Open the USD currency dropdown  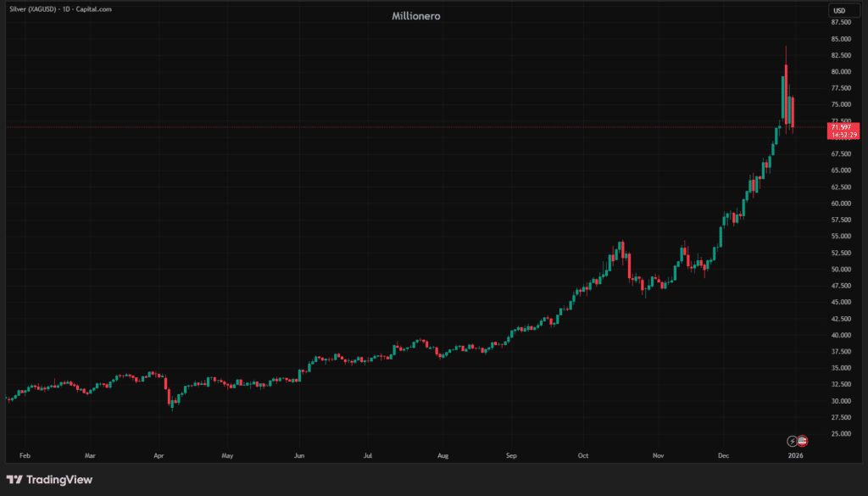pos(839,10)
